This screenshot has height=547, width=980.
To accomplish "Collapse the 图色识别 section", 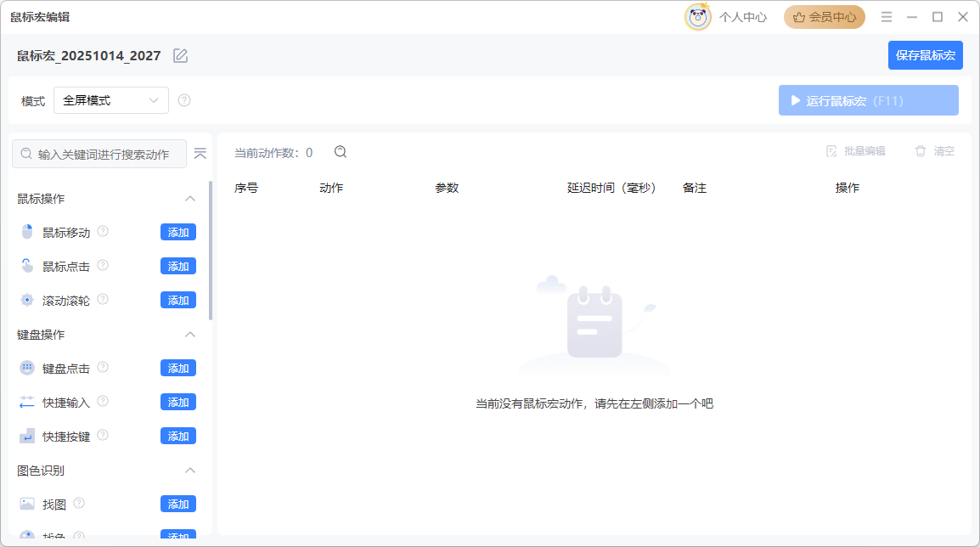I will pos(190,471).
